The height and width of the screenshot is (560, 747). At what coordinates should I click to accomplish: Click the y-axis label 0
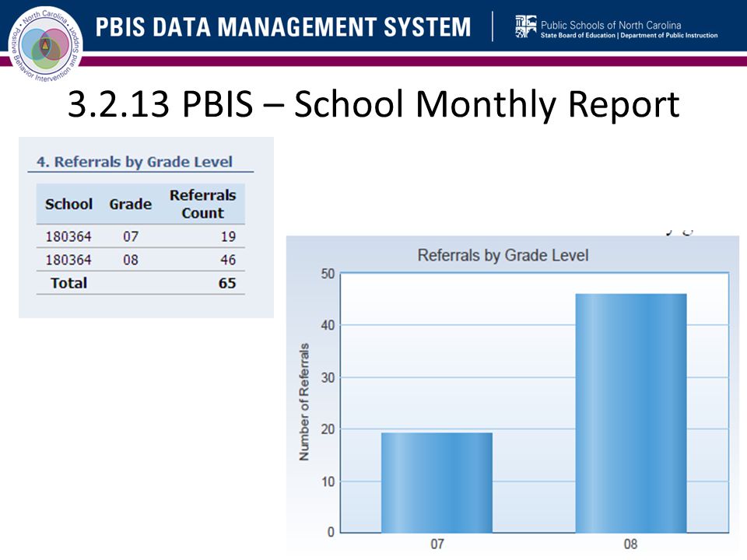331,532
